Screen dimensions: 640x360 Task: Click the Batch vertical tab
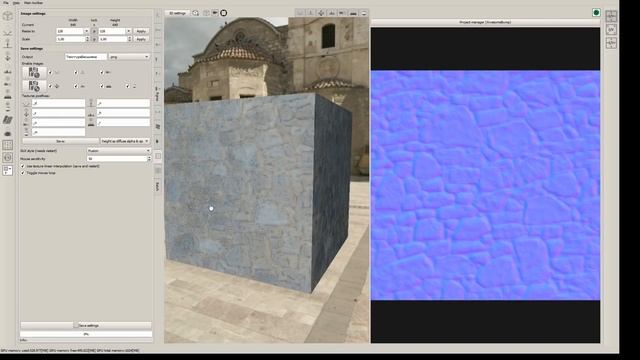pyautogui.click(x=157, y=186)
